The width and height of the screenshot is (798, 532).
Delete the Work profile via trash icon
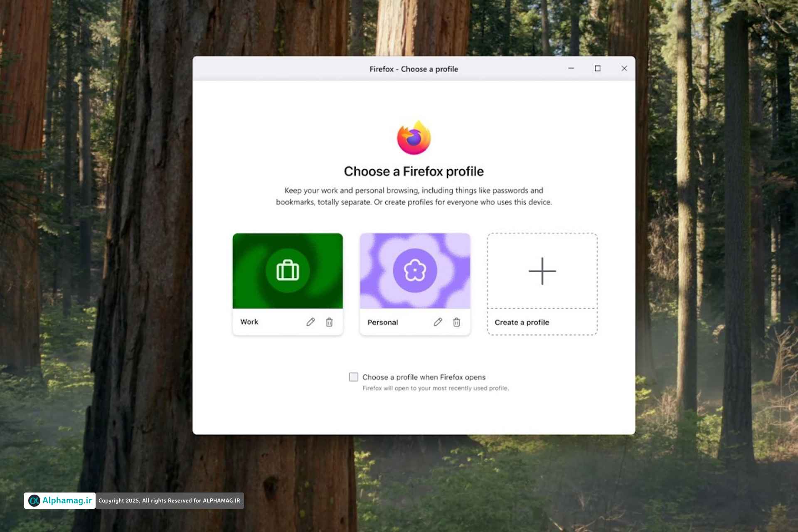tap(329, 322)
